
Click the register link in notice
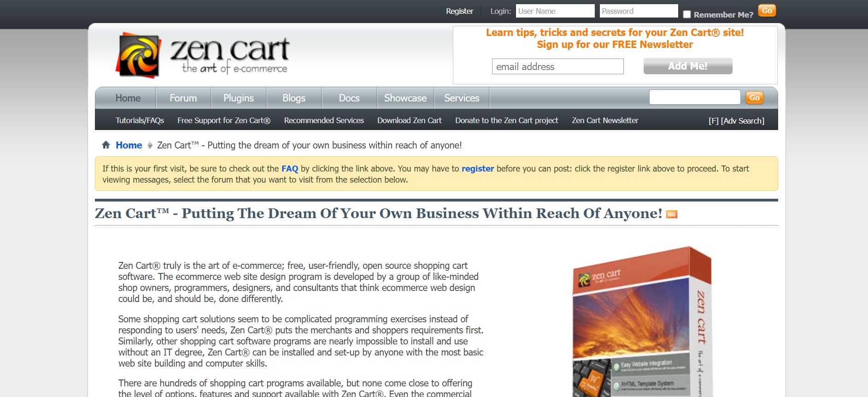coord(478,169)
